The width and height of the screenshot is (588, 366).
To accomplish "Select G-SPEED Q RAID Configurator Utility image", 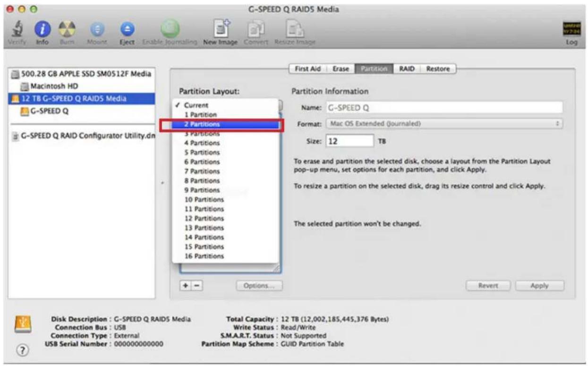I will click(x=83, y=136).
